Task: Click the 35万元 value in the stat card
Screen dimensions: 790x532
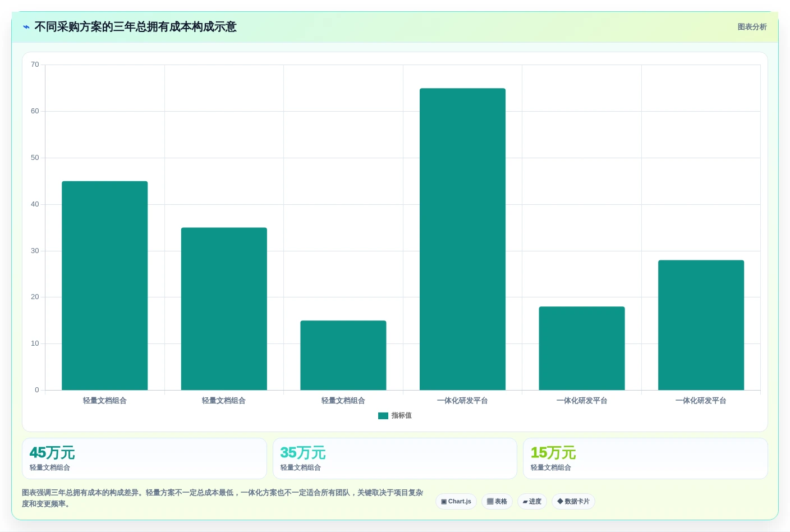Action: click(x=303, y=453)
